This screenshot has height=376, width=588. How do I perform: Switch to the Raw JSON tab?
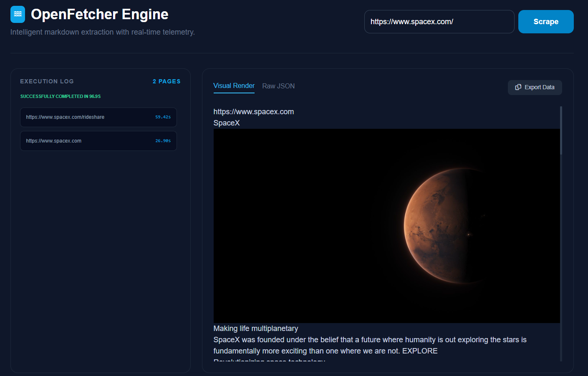click(278, 86)
